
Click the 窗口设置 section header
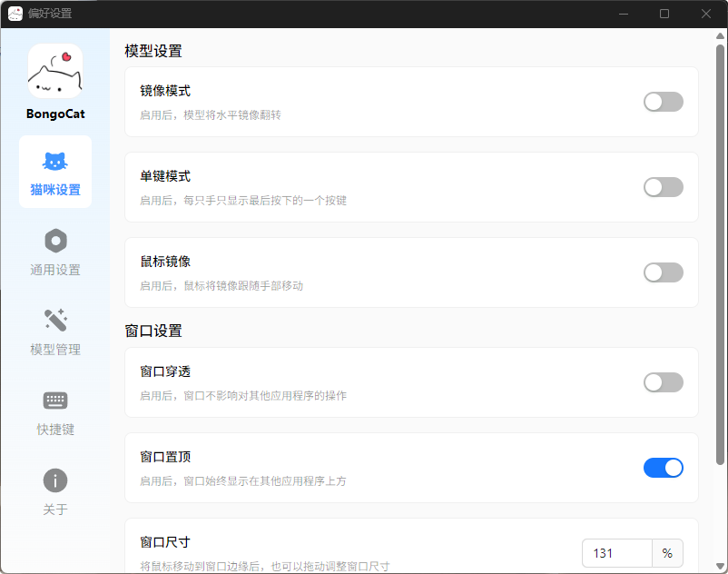152,332
